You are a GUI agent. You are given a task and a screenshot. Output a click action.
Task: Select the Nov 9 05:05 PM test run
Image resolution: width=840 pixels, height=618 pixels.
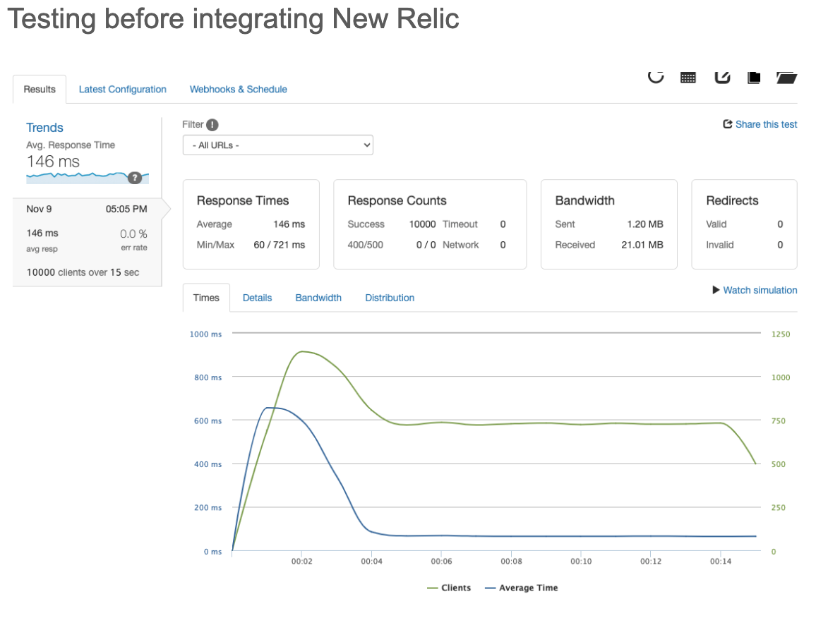click(87, 210)
